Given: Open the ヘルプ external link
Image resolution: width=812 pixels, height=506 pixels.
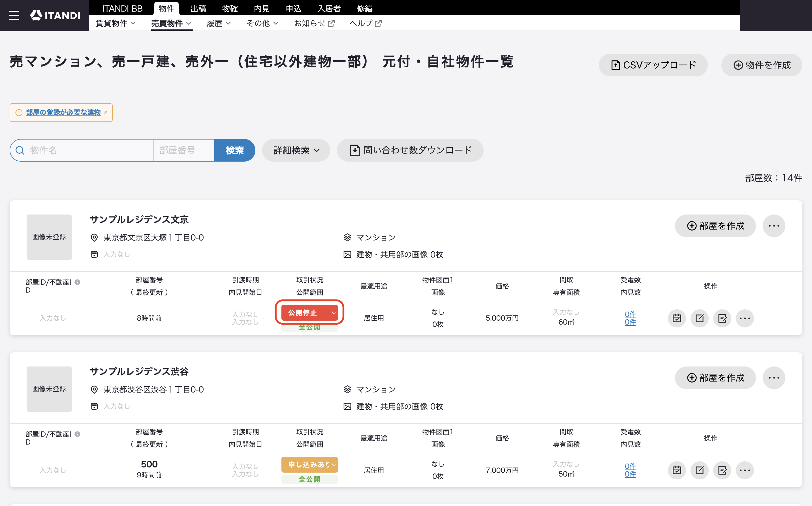Looking at the screenshot, I should (366, 23).
